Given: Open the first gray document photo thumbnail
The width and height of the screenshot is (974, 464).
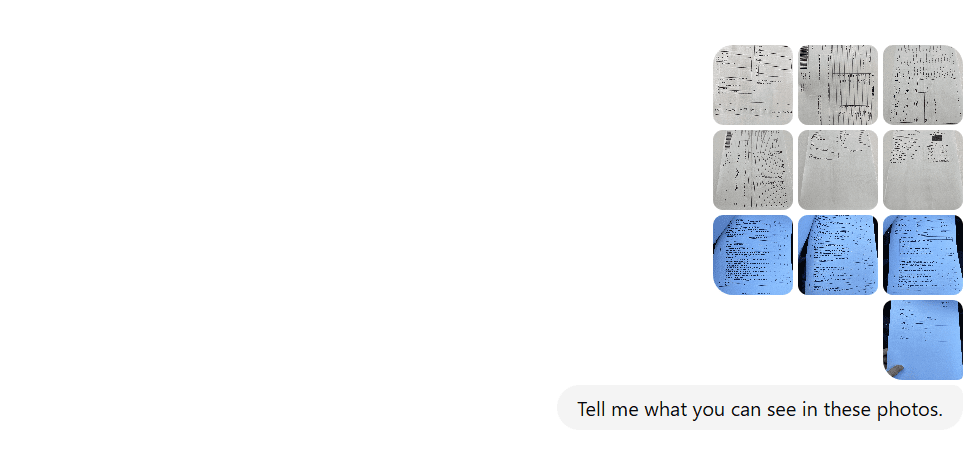Looking at the screenshot, I should tap(753, 84).
